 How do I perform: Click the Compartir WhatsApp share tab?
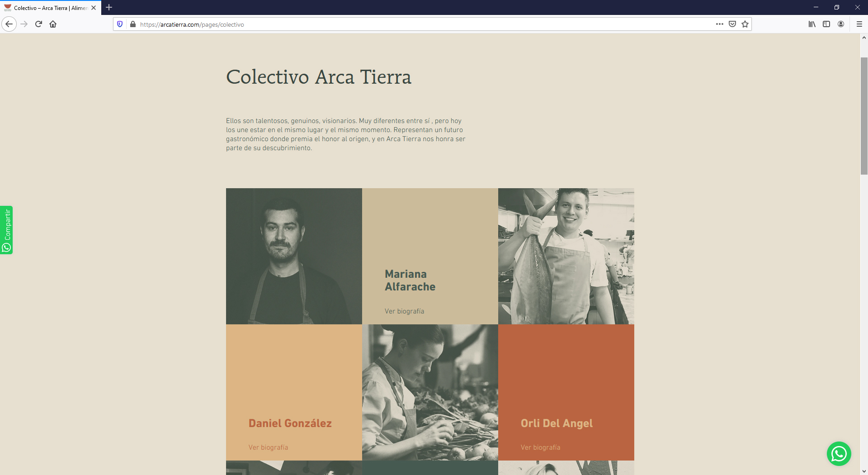tap(6, 230)
